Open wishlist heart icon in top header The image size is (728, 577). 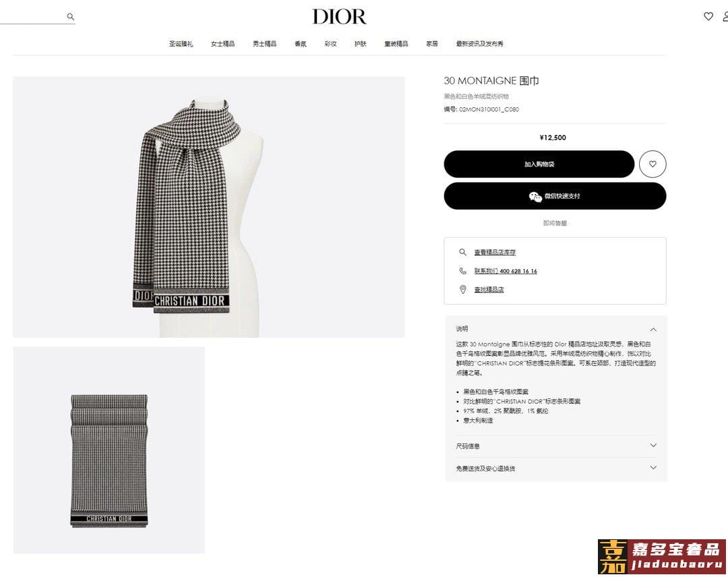click(x=708, y=16)
